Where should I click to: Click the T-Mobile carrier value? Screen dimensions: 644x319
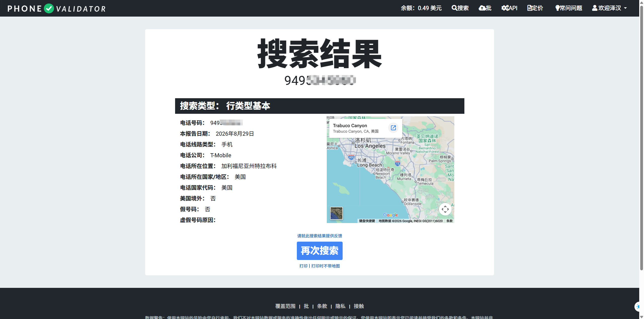coord(221,155)
